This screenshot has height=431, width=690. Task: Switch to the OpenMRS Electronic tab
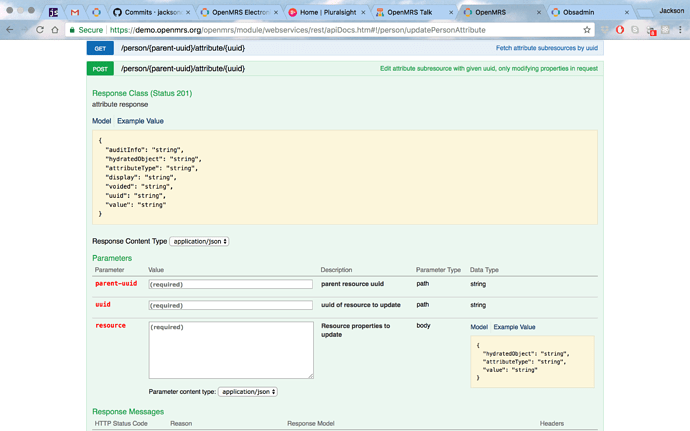[x=238, y=12]
